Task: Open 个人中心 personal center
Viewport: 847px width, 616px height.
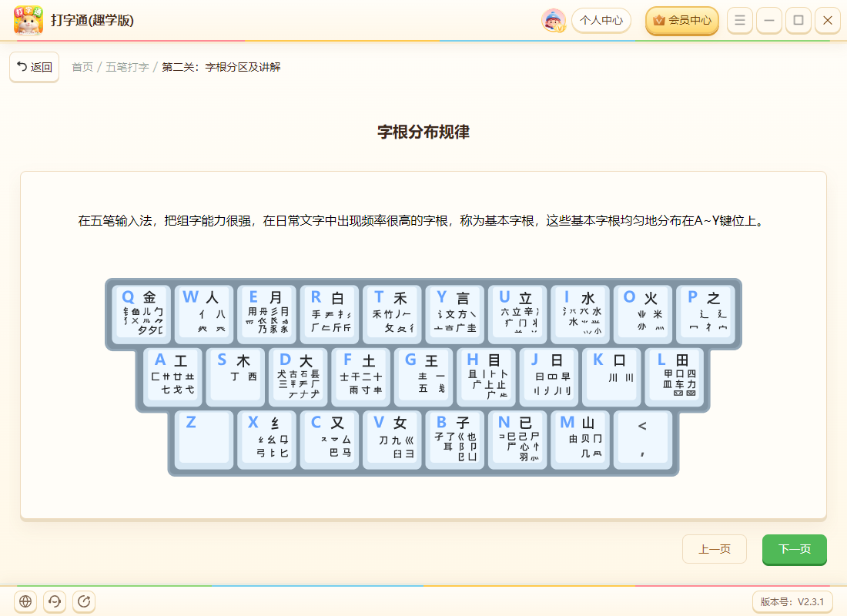Action: pyautogui.click(x=601, y=21)
